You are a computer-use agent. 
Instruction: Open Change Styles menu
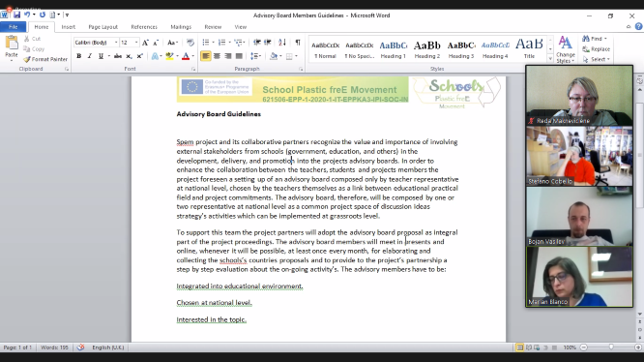coord(565,49)
